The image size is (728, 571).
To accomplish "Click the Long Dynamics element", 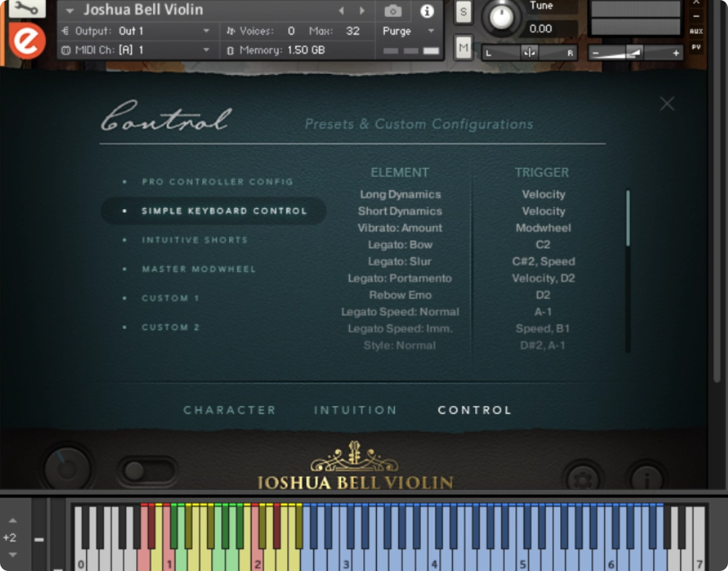I will tap(400, 195).
